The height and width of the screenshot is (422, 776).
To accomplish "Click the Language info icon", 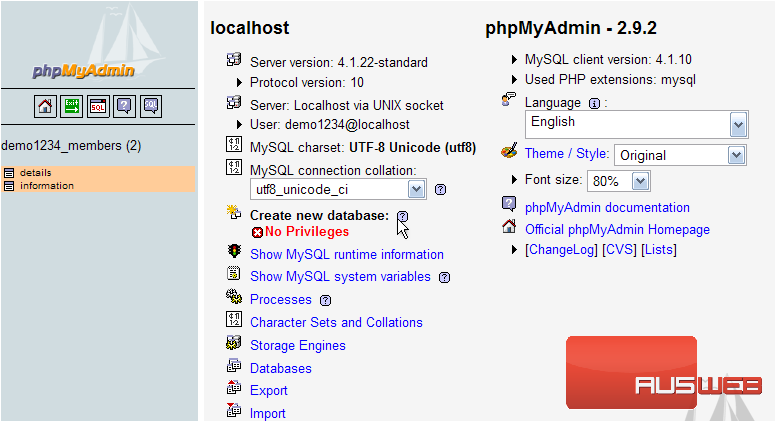I will coord(594,103).
